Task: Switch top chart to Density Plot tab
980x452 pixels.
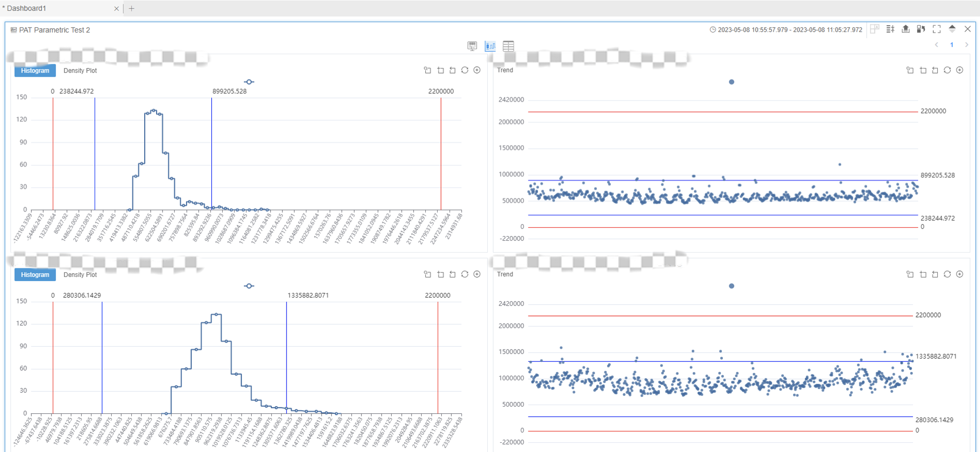Action: click(x=80, y=71)
